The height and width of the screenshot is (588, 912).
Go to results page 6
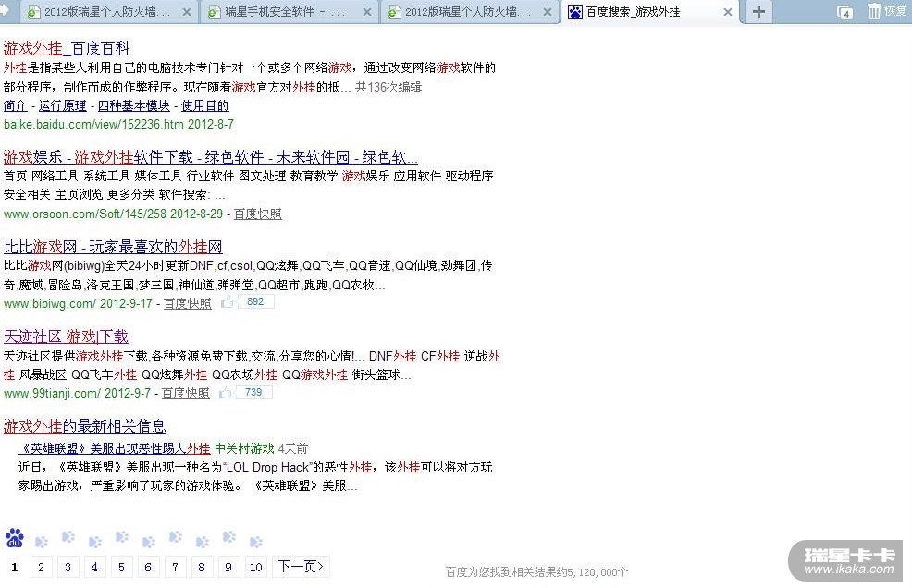tap(148, 567)
